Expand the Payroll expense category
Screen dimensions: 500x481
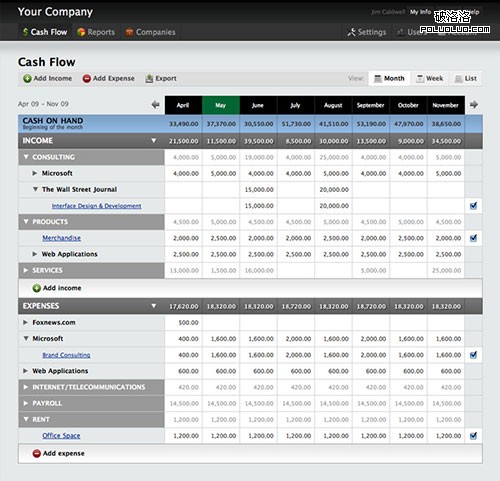(x=26, y=403)
